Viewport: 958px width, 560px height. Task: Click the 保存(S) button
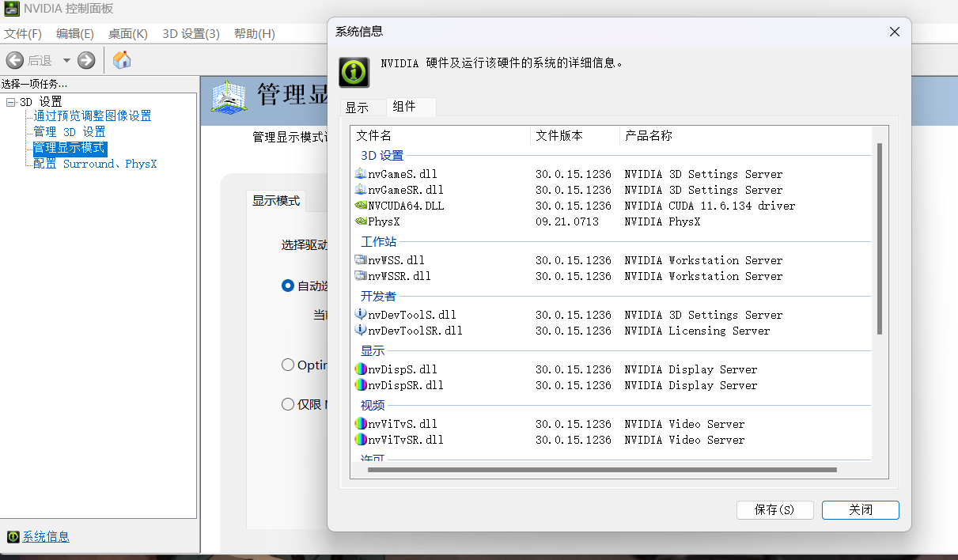click(x=774, y=510)
